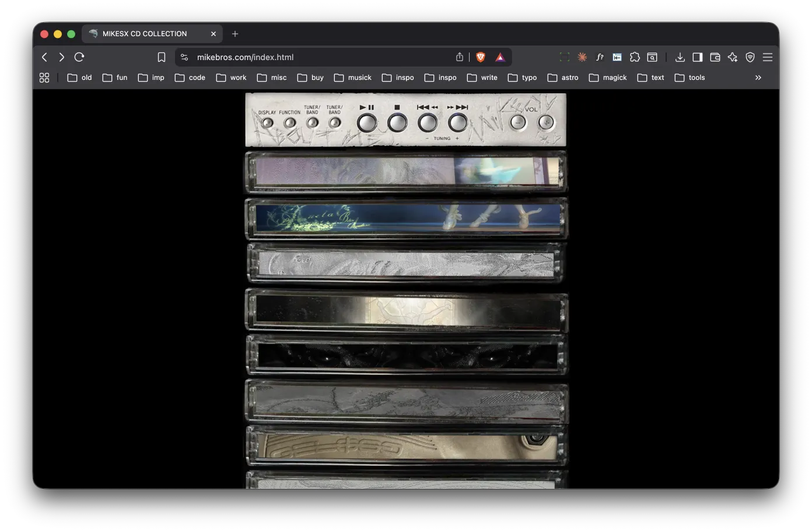812x532 pixels.
Task: Open the 'tools' bookmarks folder
Action: (690, 78)
